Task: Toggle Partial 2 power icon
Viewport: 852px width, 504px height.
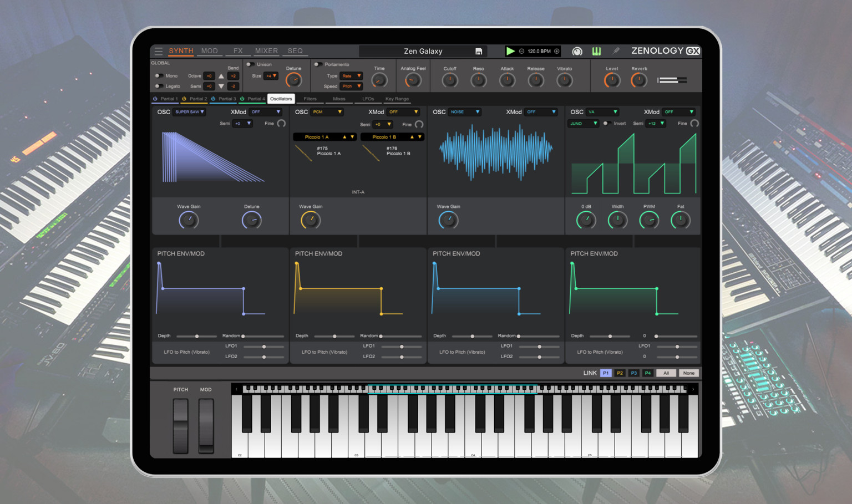Action: coord(184,99)
